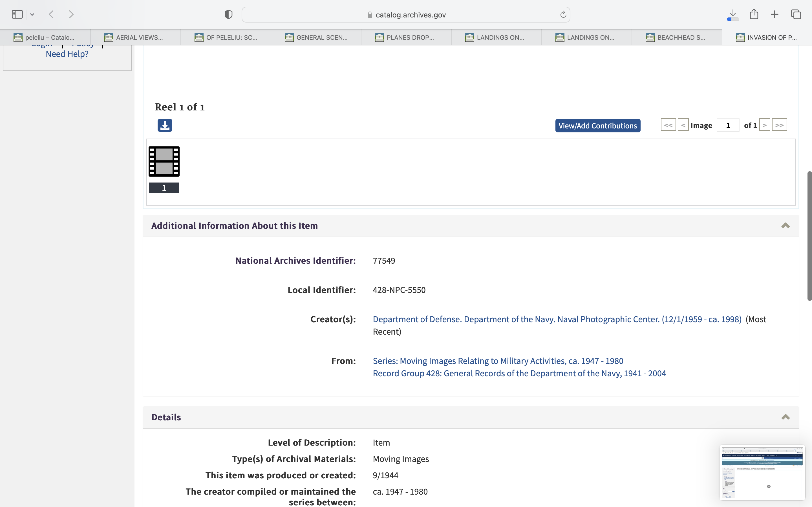Click the page vertical scrollbar

tap(809, 236)
